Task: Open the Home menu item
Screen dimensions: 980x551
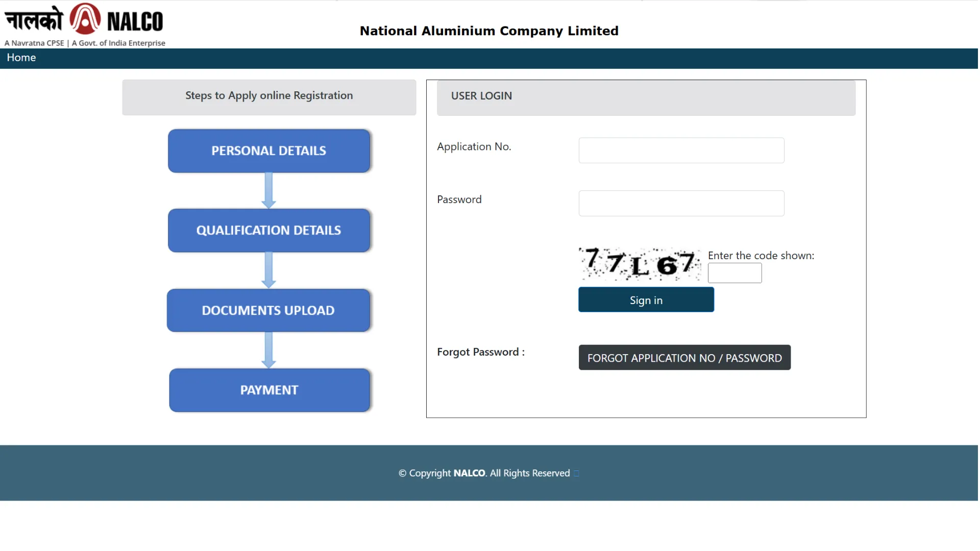Action: pyautogui.click(x=21, y=58)
